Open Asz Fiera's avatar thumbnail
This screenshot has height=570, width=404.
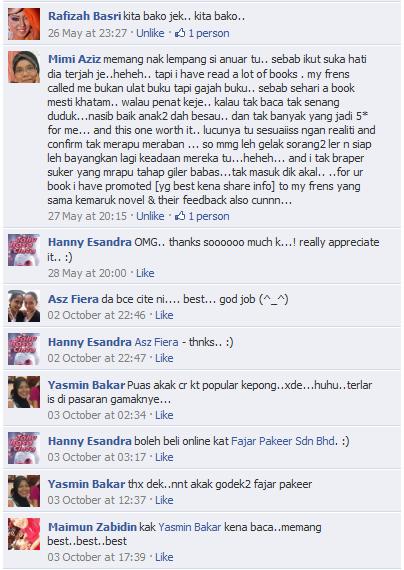point(24,306)
